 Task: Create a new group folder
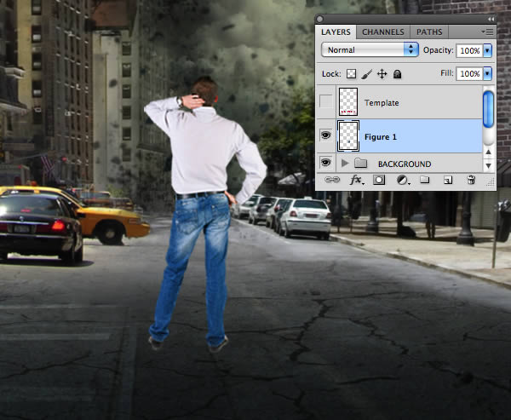point(425,180)
